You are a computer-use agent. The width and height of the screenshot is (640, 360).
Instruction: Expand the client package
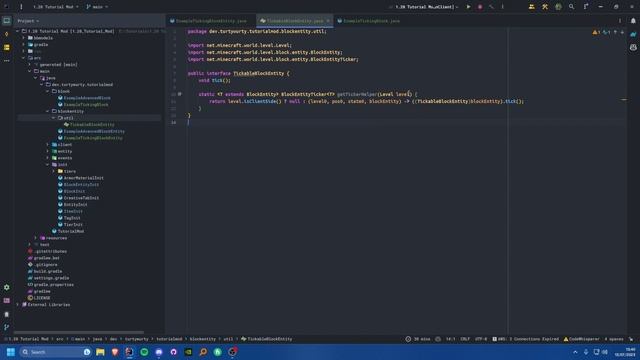pos(47,144)
